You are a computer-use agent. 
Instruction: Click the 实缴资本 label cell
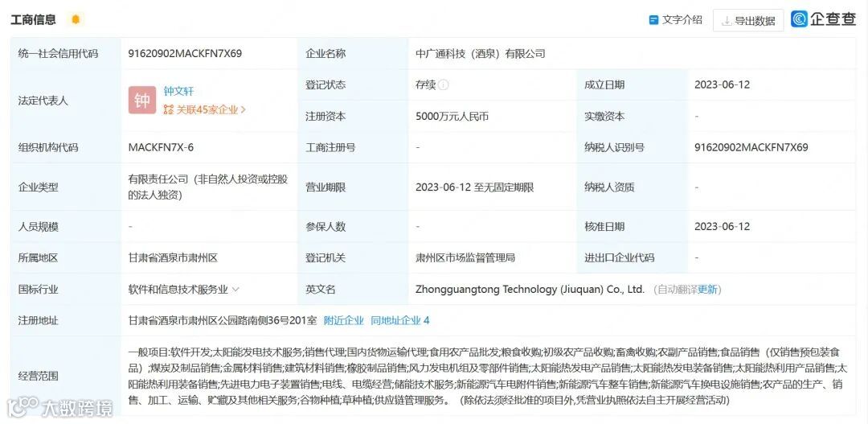(x=633, y=117)
